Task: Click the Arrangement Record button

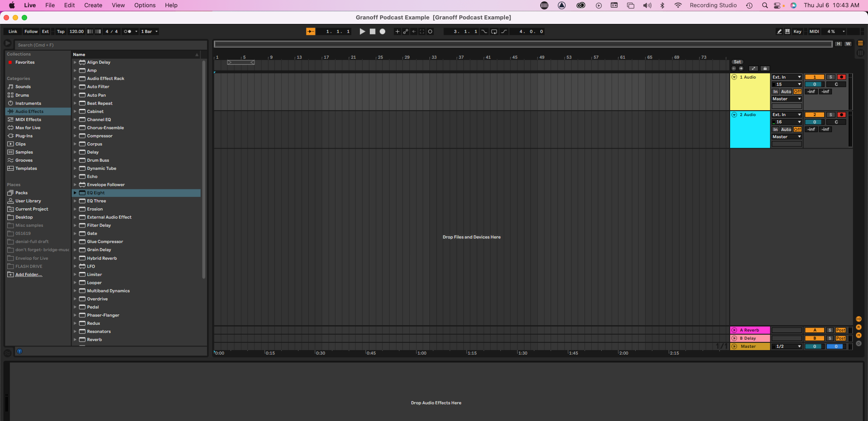Action: 382,32
